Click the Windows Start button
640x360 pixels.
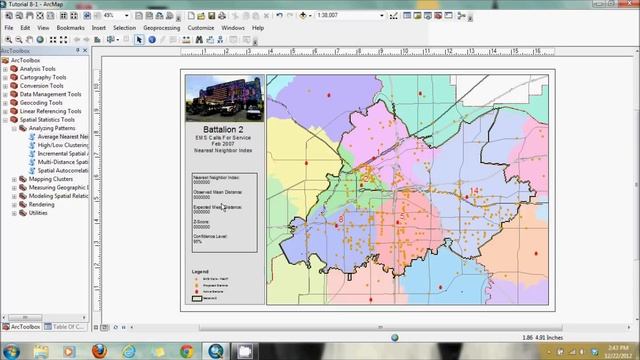(11, 351)
